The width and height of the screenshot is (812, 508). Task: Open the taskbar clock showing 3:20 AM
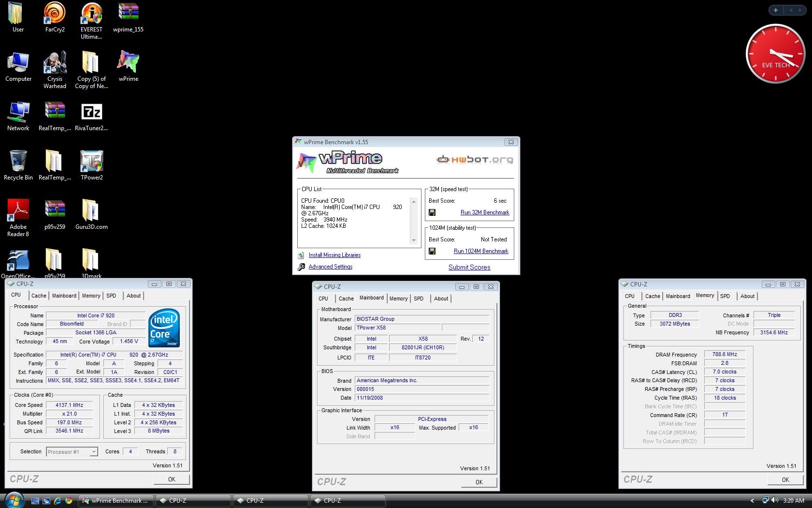pos(794,501)
